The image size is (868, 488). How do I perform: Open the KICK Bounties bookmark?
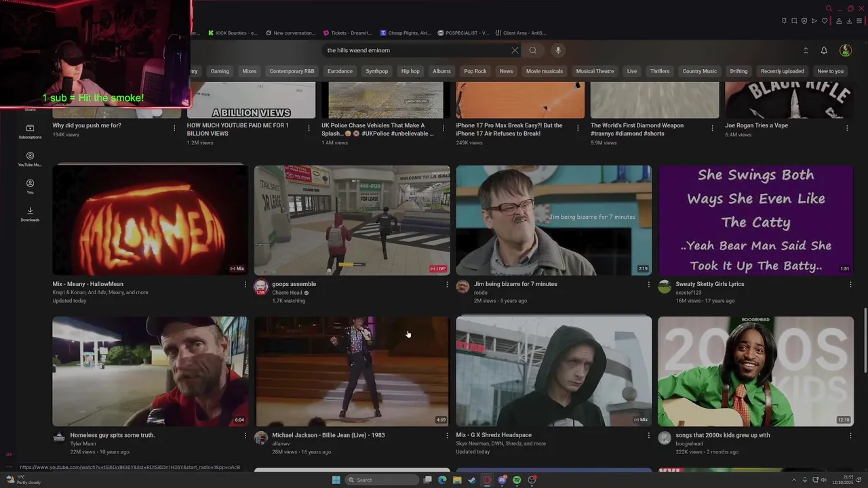pos(233,33)
